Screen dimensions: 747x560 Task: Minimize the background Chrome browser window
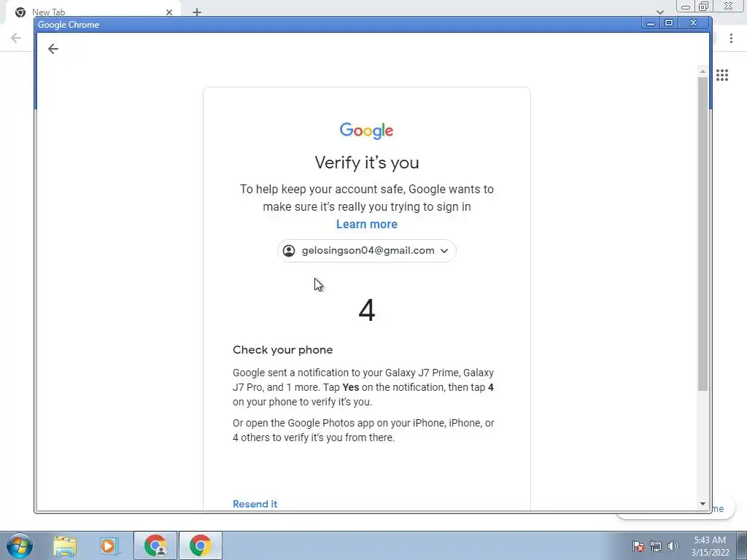685,7
